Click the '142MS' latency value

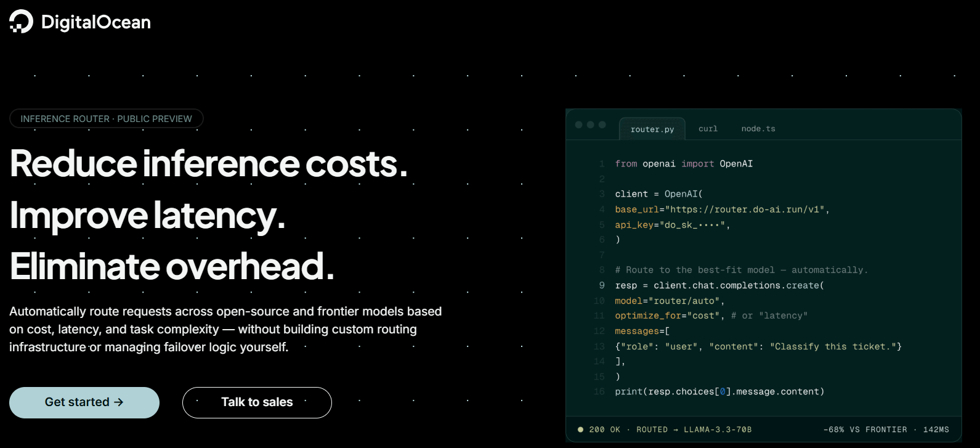936,430
